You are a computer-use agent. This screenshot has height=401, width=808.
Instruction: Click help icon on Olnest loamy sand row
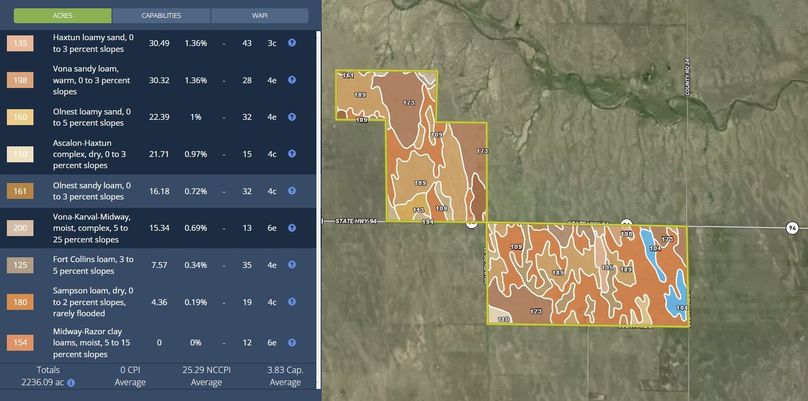[x=292, y=117]
